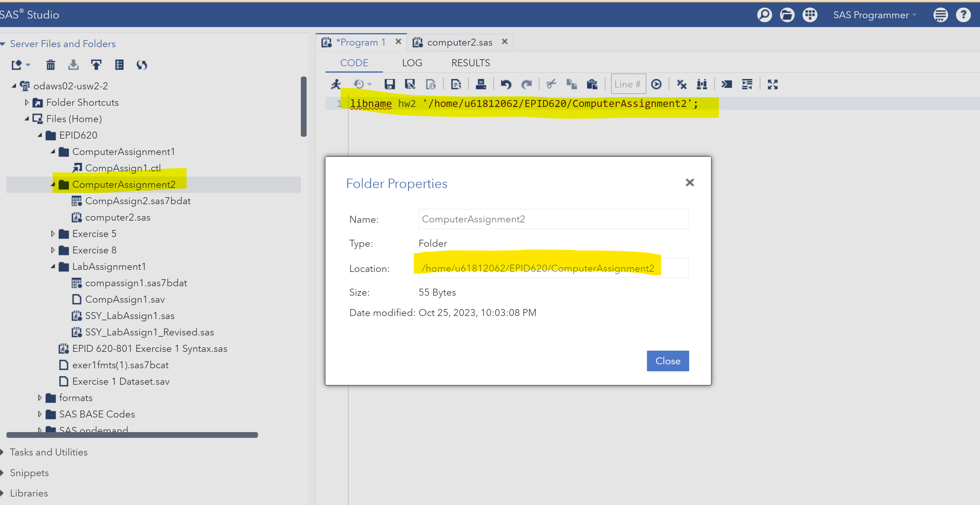The image size is (980, 505).
Task: Click the Upload files icon
Action: point(96,65)
